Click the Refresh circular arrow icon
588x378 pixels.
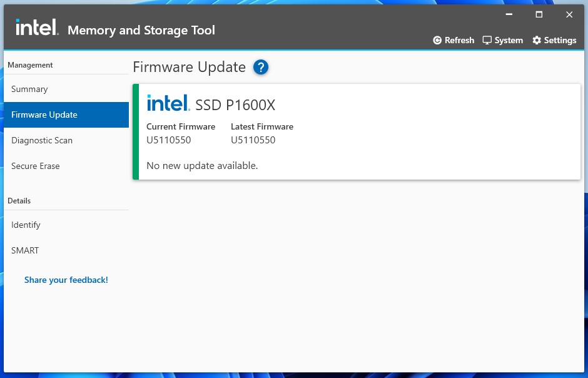pyautogui.click(x=437, y=40)
